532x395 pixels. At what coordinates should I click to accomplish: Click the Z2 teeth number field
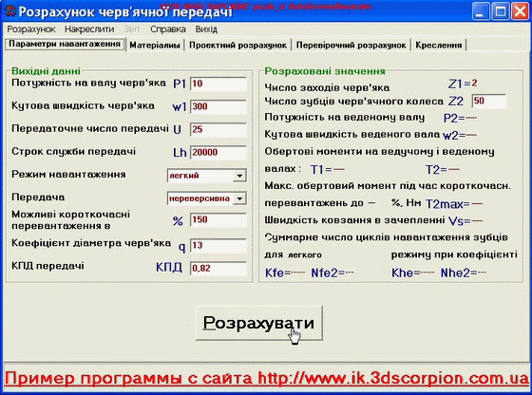click(x=489, y=101)
